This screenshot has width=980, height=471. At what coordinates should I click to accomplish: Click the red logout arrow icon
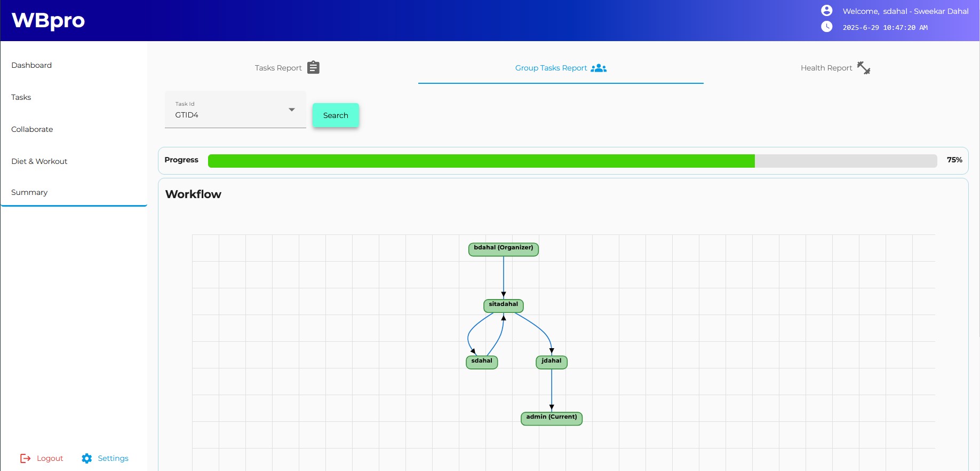tap(25, 458)
